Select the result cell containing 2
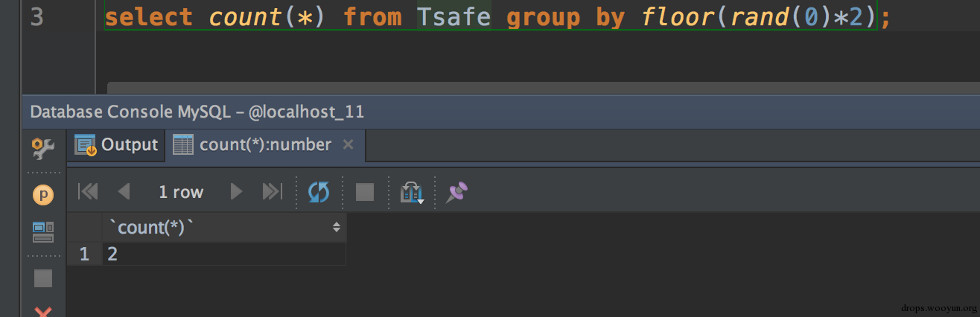The width and height of the screenshot is (980, 317). [223, 254]
